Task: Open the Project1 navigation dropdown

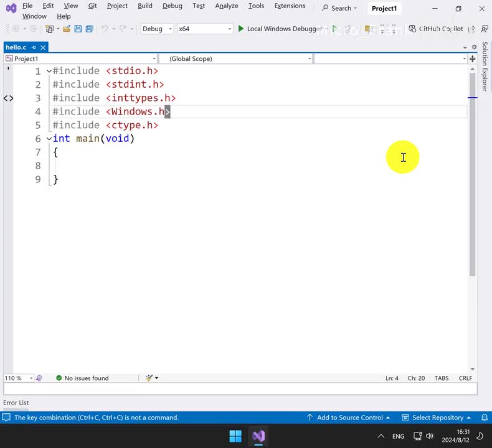Action: point(80,58)
